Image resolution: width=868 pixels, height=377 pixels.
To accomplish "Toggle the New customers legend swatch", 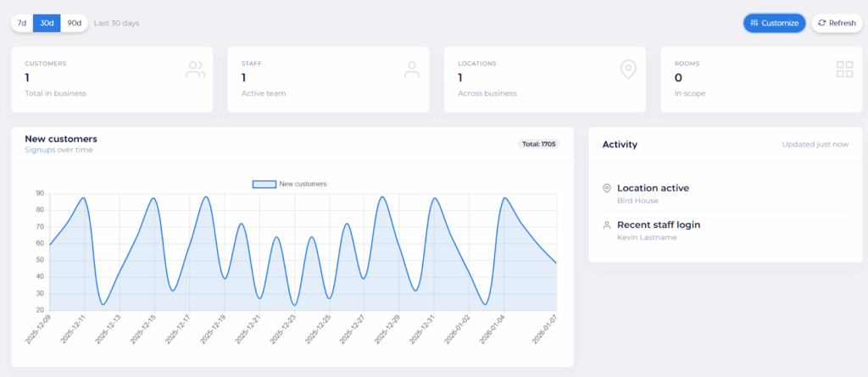I will click(264, 184).
